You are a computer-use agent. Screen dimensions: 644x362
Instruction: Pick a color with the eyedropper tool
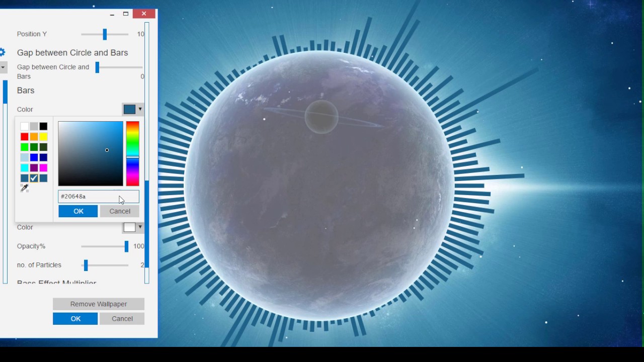tap(24, 189)
